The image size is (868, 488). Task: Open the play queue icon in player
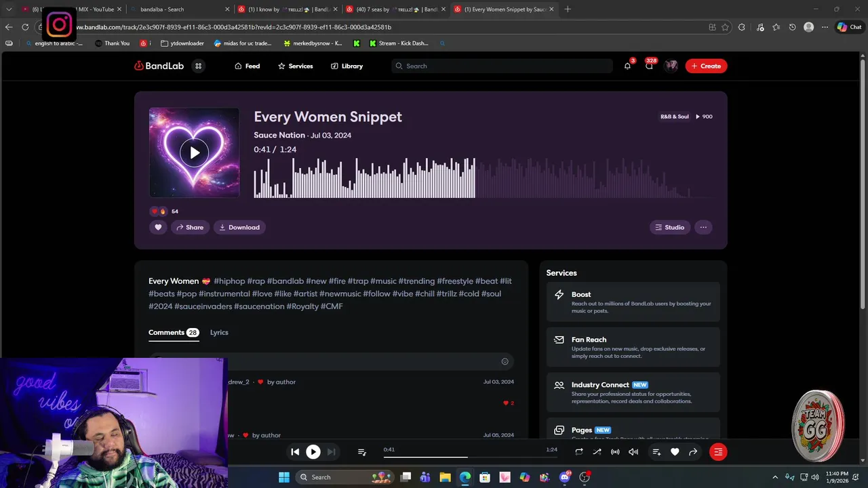click(362, 452)
